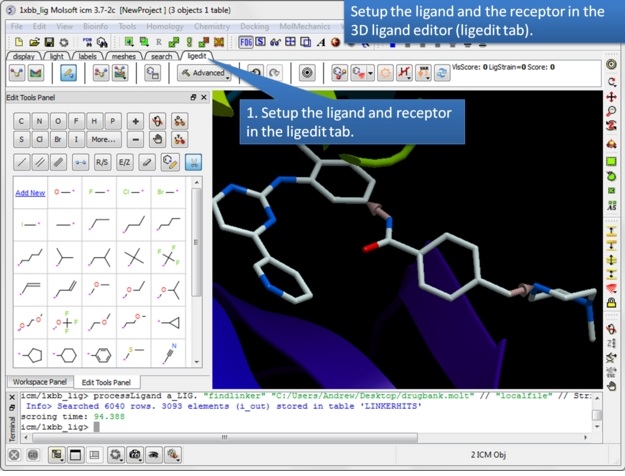Select the eraser tool in Edit Tools
Viewport: 625px width, 476px height.
coord(147,161)
